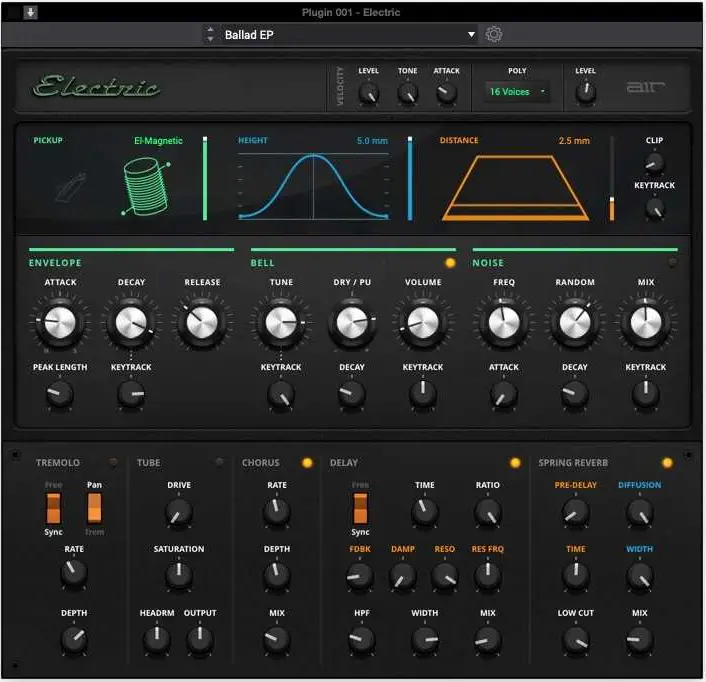Click the Spring Reverb Pre-Delay knob
Image resolution: width=706 pixels, height=682 pixels.
575,512
